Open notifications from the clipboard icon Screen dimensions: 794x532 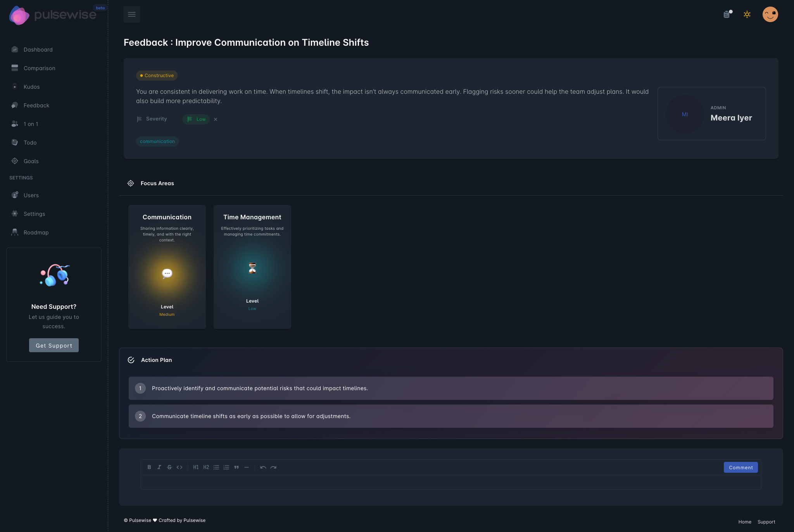(727, 14)
